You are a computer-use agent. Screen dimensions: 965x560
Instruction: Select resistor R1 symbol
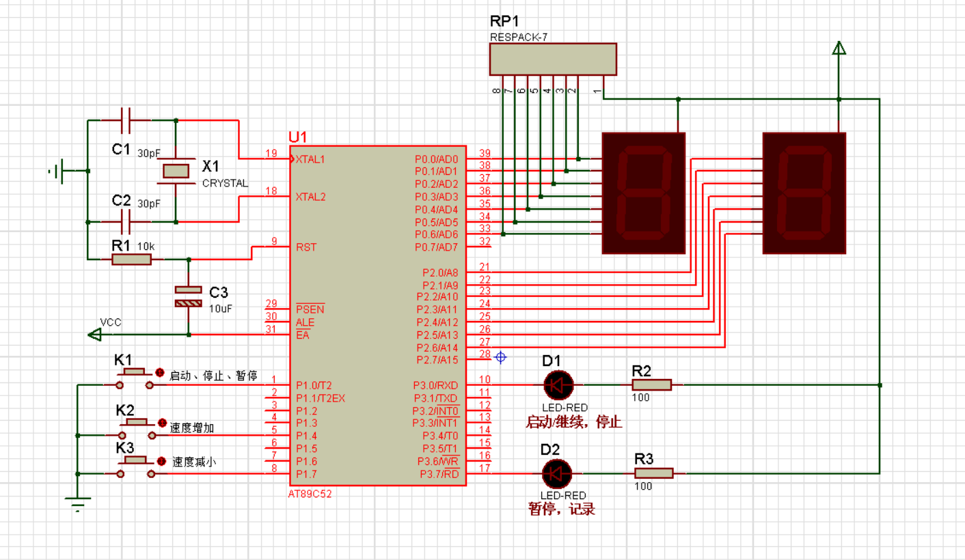[x=132, y=260]
